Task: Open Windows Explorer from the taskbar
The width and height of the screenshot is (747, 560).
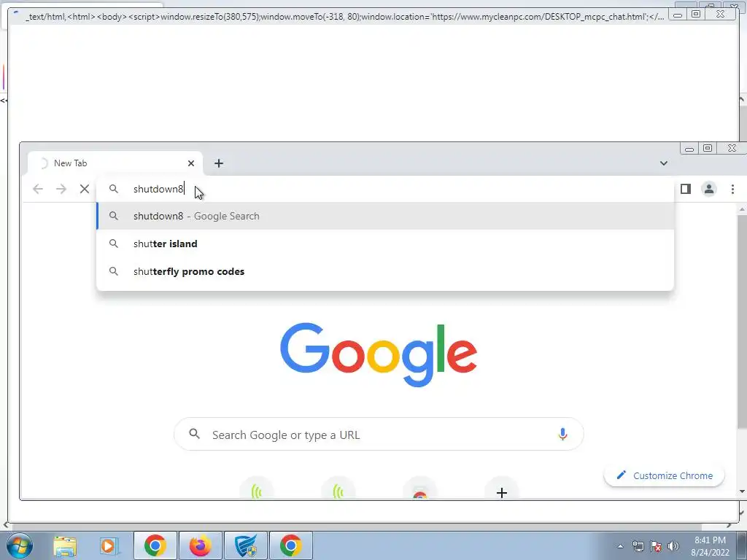Action: (65, 545)
